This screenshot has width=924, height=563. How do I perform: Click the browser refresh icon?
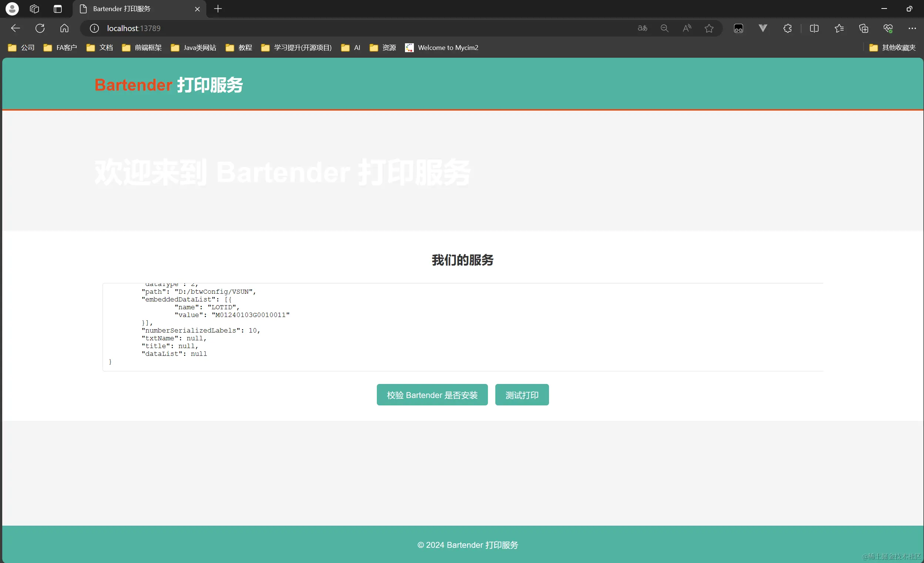coord(40,28)
